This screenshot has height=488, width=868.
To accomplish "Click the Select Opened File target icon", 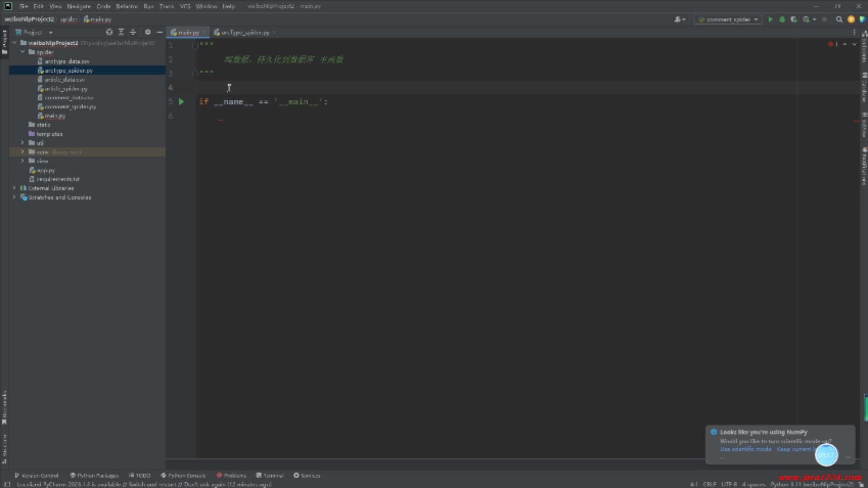I will 109,32.
